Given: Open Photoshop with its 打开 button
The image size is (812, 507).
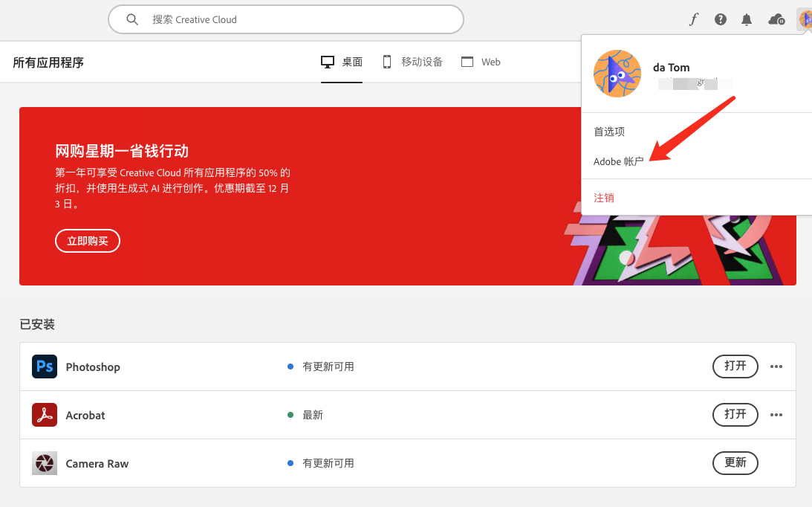Looking at the screenshot, I should point(735,366).
